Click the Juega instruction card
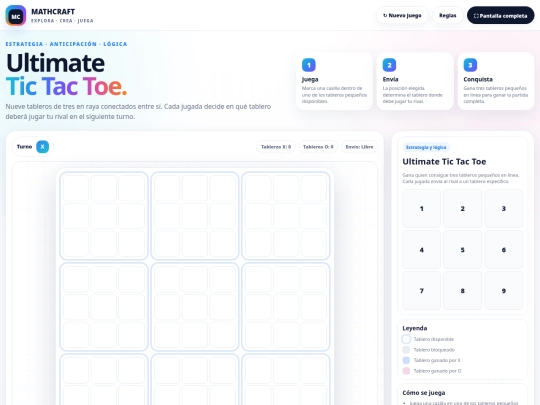Viewport: 540px width, 405px height. coord(334,81)
